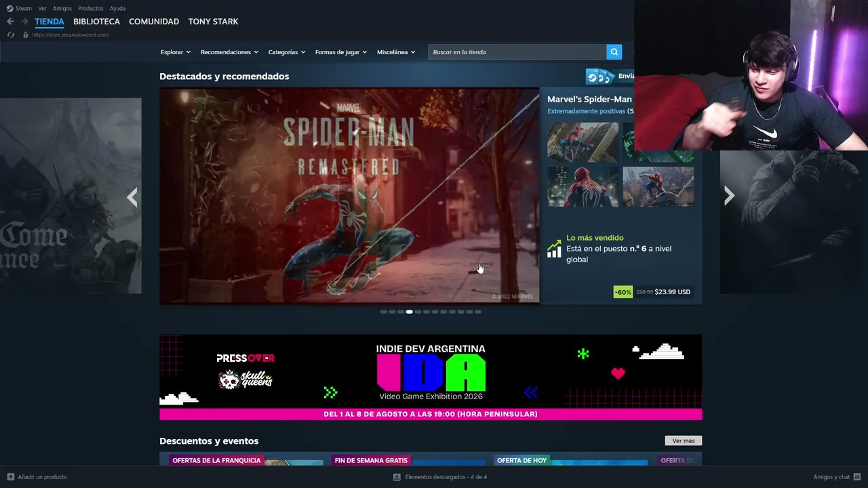View the bottom-left Spider-Man screenshot thumbnail
This screenshot has width=868, height=488.
pos(583,186)
